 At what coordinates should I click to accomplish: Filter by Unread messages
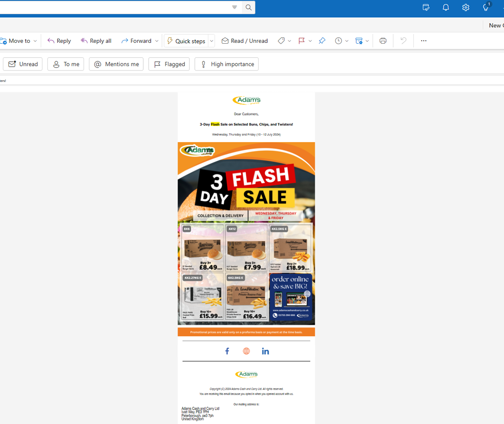point(23,64)
